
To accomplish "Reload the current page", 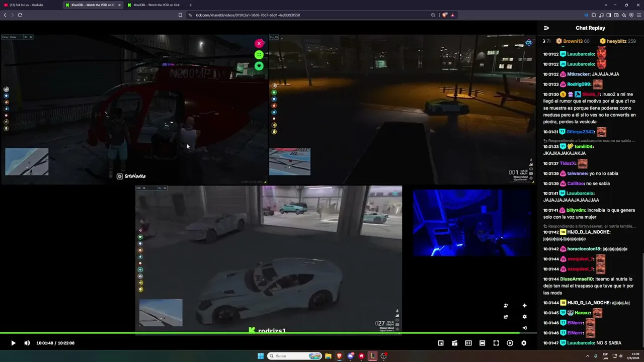I will 20,15.
